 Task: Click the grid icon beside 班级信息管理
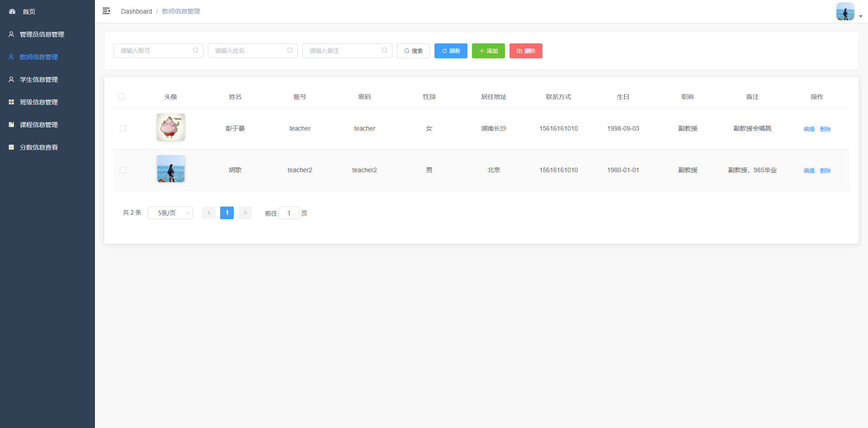11,102
